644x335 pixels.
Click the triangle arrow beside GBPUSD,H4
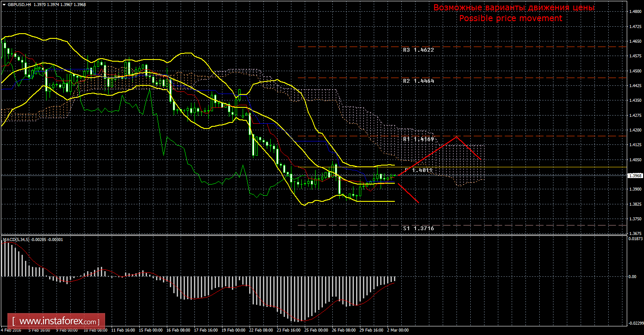point(4,4)
